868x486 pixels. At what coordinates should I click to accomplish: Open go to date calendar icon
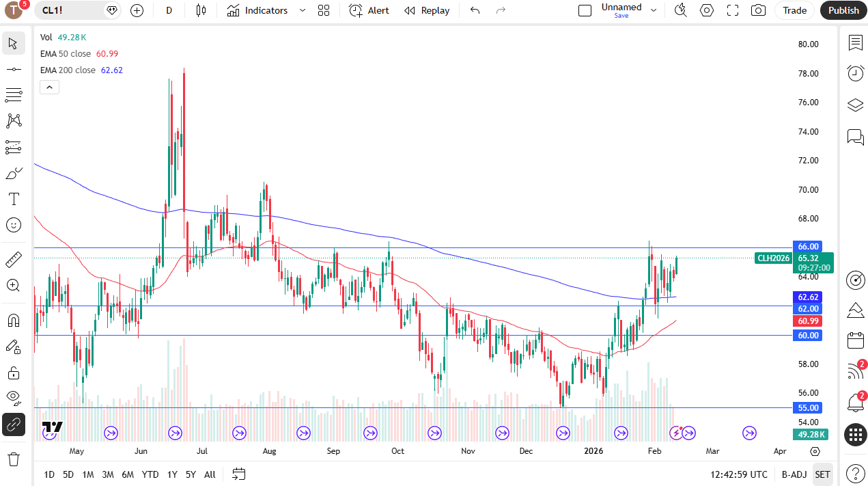(x=239, y=474)
